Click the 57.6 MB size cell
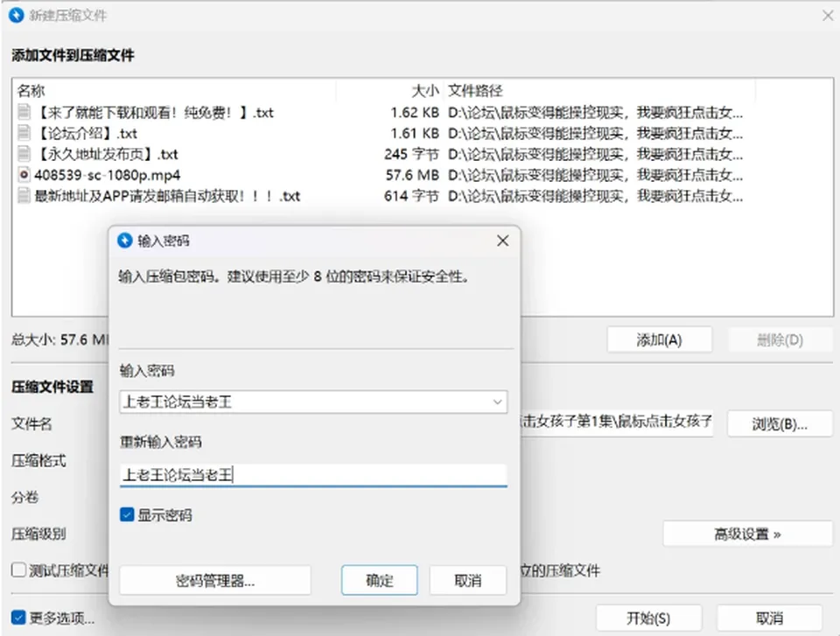 tap(412, 175)
